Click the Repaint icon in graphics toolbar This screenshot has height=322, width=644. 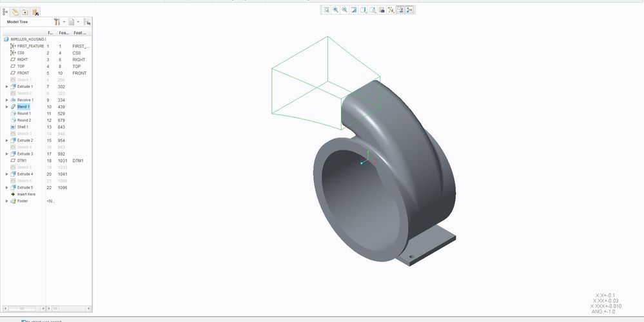[x=354, y=10]
